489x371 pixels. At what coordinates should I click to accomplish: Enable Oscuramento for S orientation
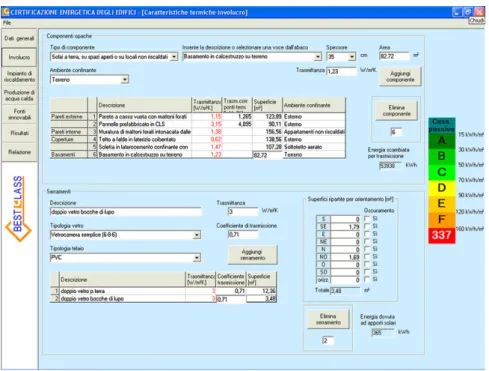click(367, 219)
